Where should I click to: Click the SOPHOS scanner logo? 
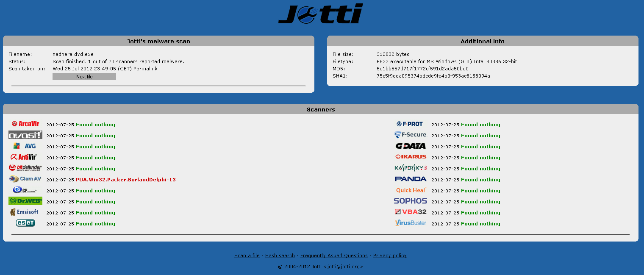411,201
